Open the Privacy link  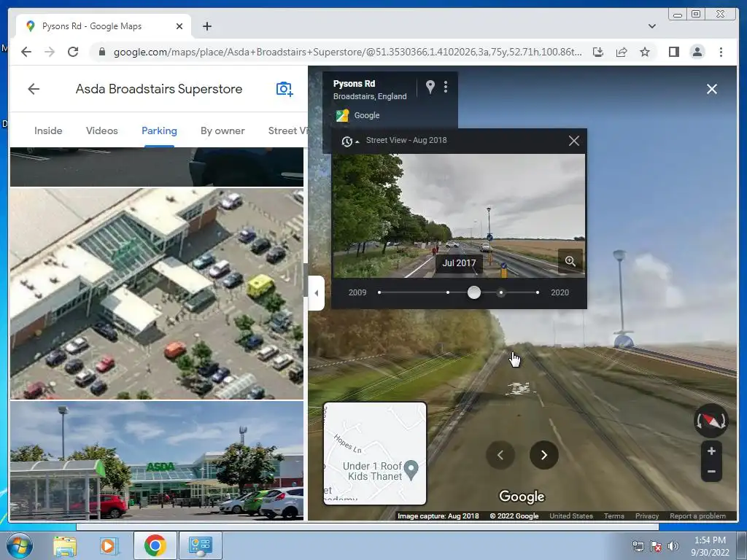click(646, 516)
